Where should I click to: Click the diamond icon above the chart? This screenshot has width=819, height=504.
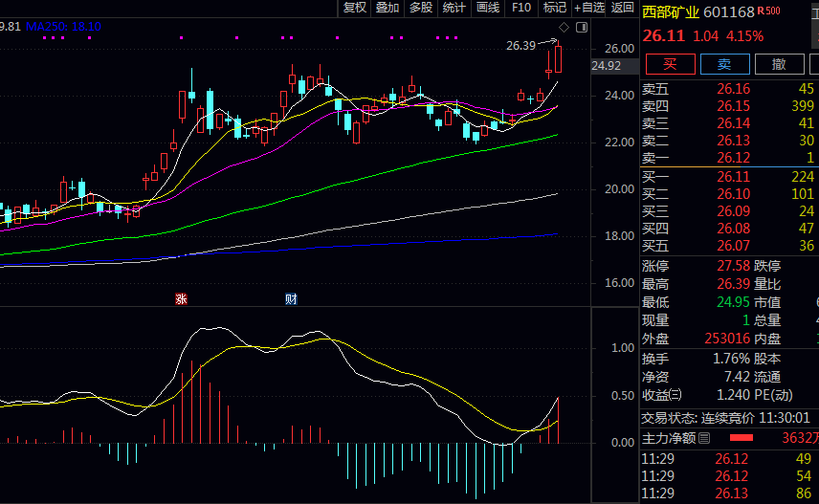click(564, 27)
